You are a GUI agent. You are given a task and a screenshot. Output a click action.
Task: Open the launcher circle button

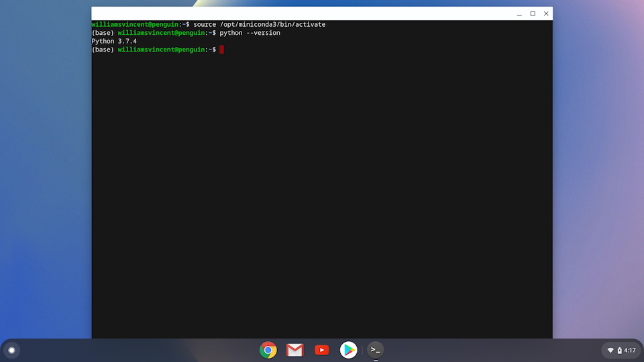click(x=12, y=350)
